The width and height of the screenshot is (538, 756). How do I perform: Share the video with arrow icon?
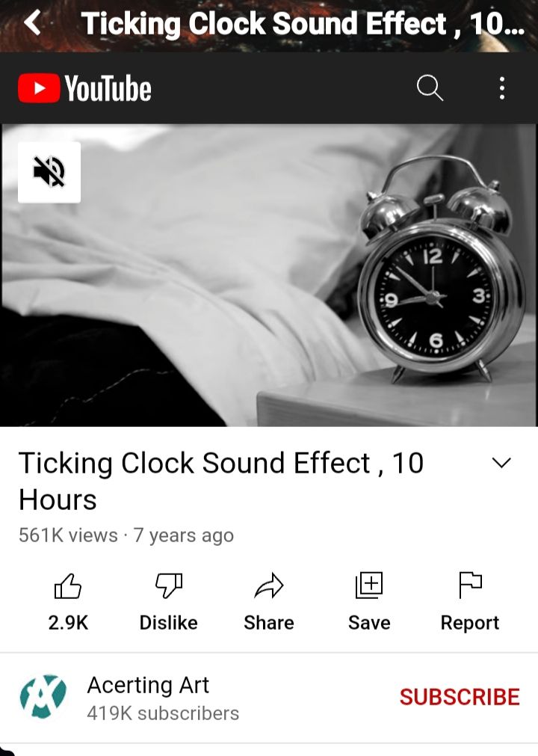[x=269, y=586]
